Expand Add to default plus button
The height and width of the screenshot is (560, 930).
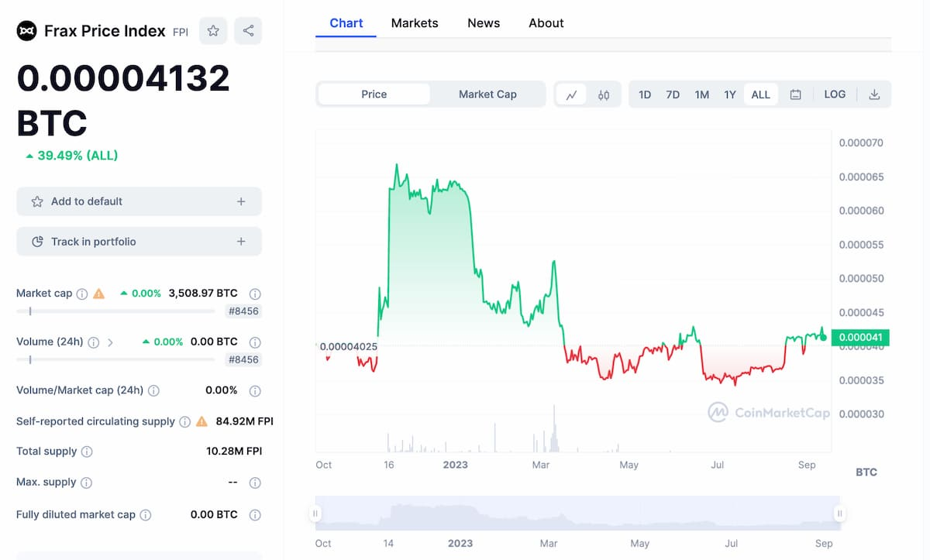tap(241, 201)
